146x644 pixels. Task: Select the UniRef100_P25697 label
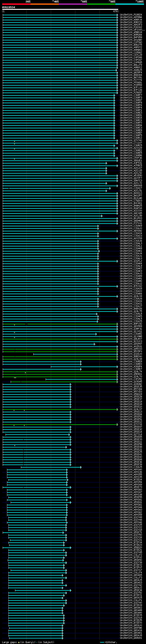[131, 93]
